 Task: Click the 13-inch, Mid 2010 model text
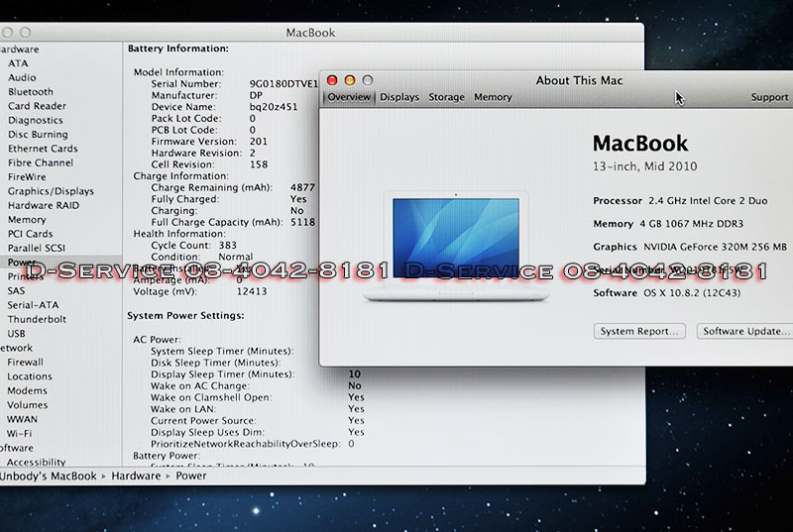pos(645,166)
